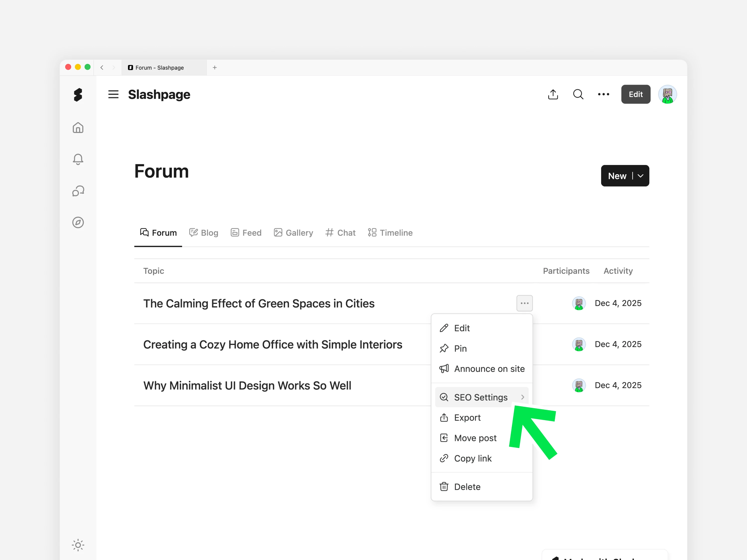Expand the New button dropdown arrow

click(x=641, y=176)
